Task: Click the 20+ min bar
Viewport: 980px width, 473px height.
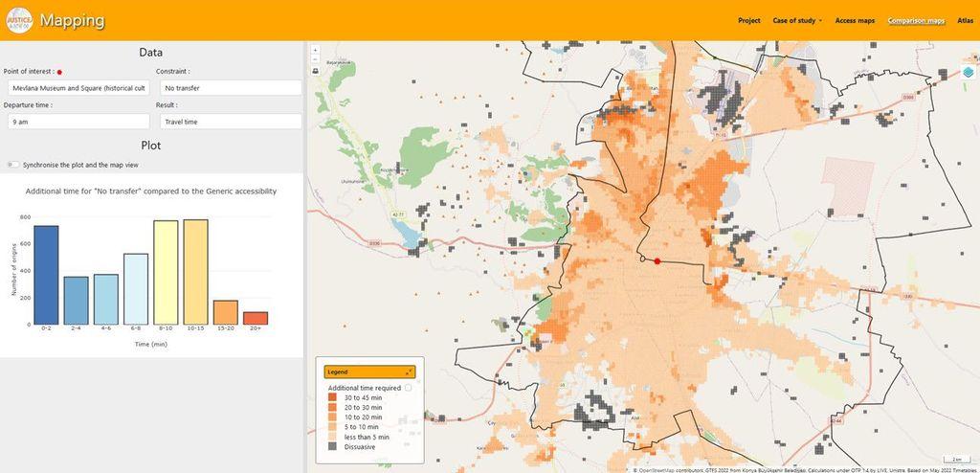Action: click(256, 319)
